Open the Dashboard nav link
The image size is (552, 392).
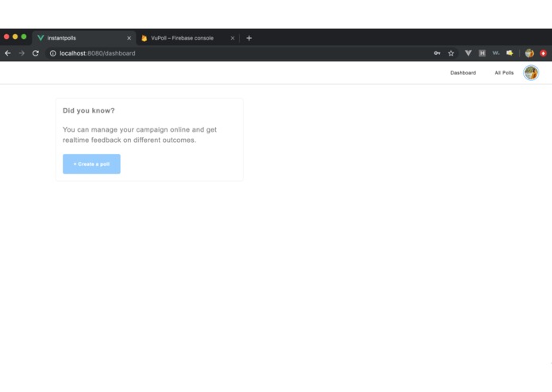(463, 73)
